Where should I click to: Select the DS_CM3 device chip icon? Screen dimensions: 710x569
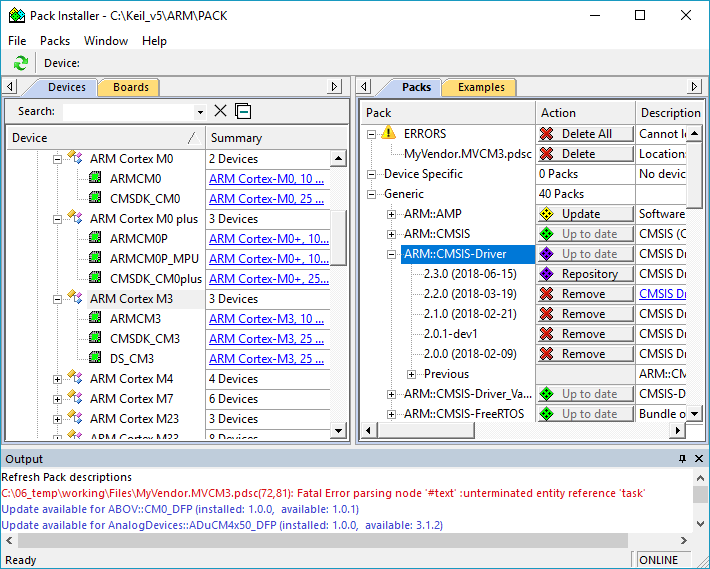(95, 358)
